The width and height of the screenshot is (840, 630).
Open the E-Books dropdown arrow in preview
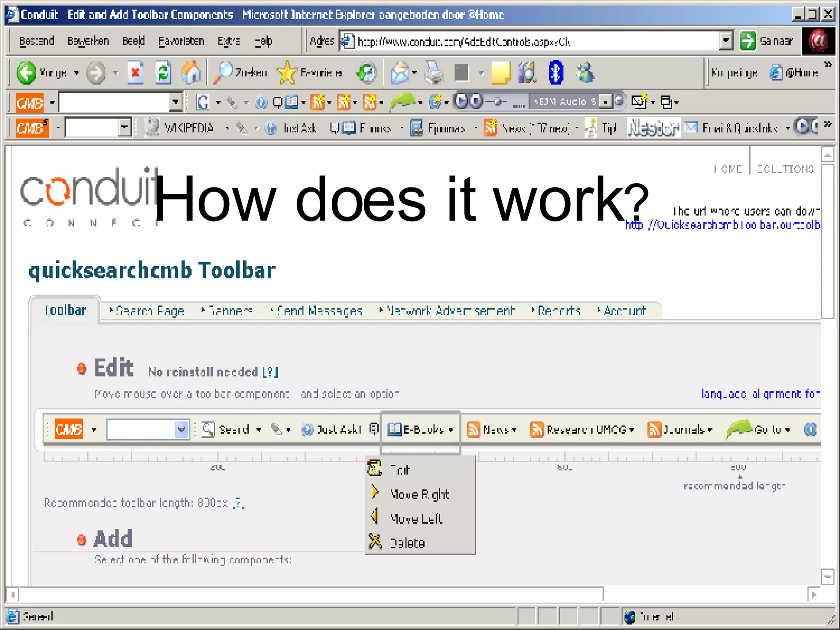(451, 430)
